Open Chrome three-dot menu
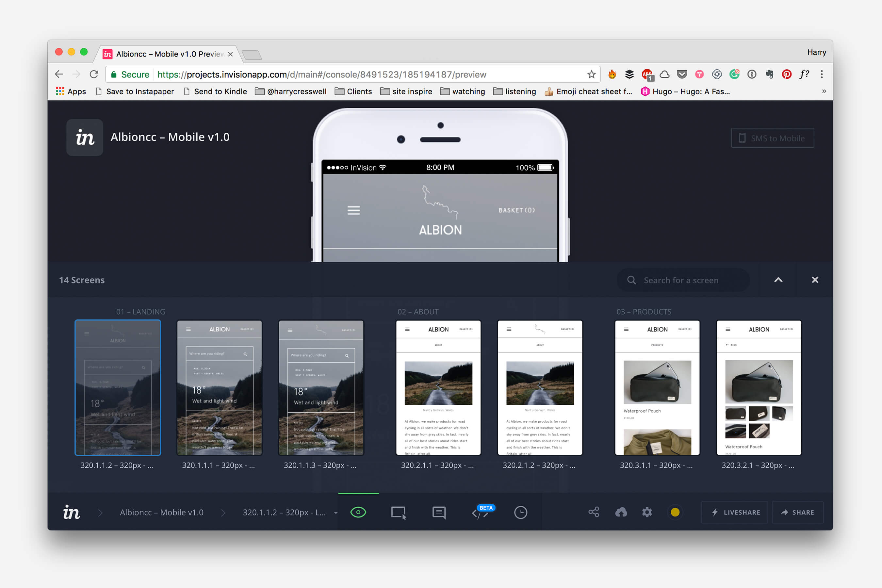Image resolution: width=882 pixels, height=588 pixels. pyautogui.click(x=822, y=74)
